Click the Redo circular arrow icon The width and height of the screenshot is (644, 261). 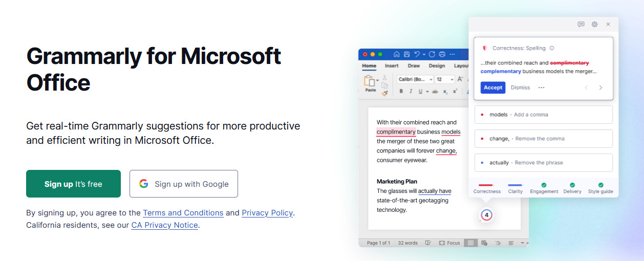point(432,54)
